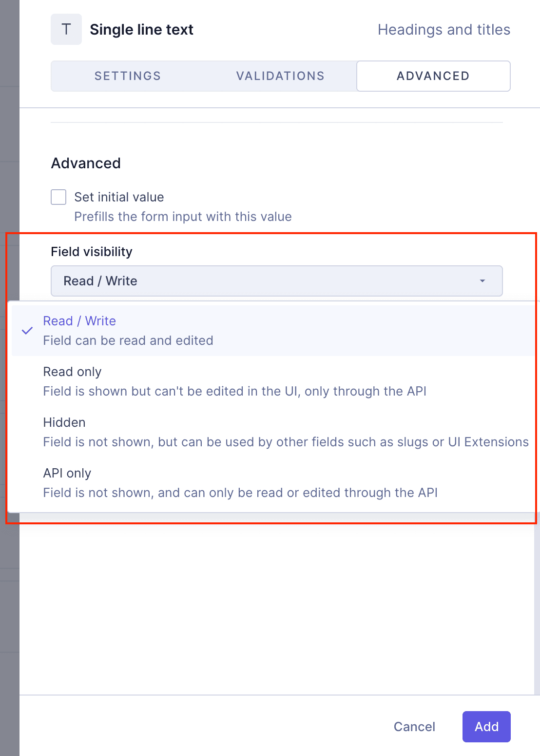
Task: Click the Set initial value label
Action: click(x=119, y=197)
